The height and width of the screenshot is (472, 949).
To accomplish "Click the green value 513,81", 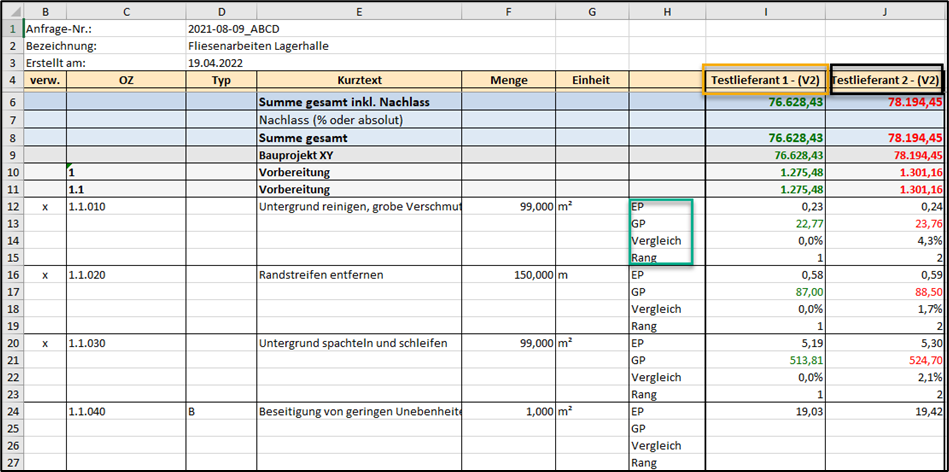I will pos(803,359).
